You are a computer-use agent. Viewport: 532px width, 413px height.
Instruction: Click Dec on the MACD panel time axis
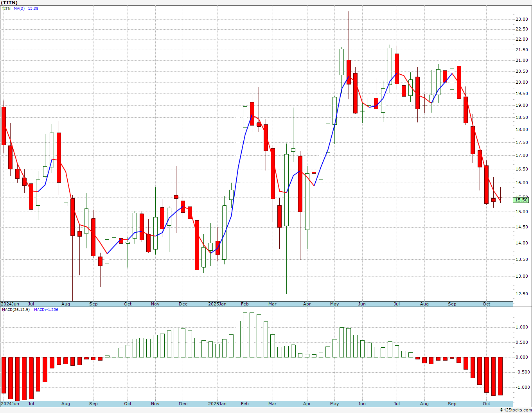coord(183,404)
